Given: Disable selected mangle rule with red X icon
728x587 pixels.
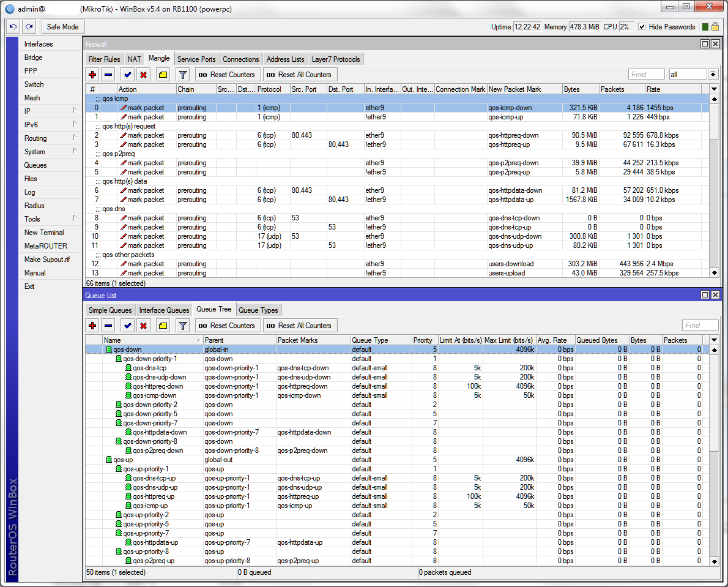Looking at the screenshot, I should click(x=143, y=75).
